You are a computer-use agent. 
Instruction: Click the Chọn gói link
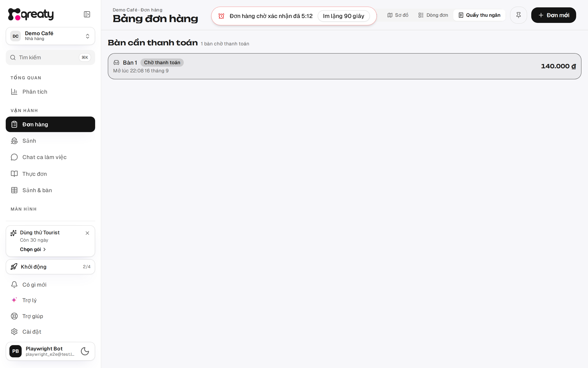33,249
